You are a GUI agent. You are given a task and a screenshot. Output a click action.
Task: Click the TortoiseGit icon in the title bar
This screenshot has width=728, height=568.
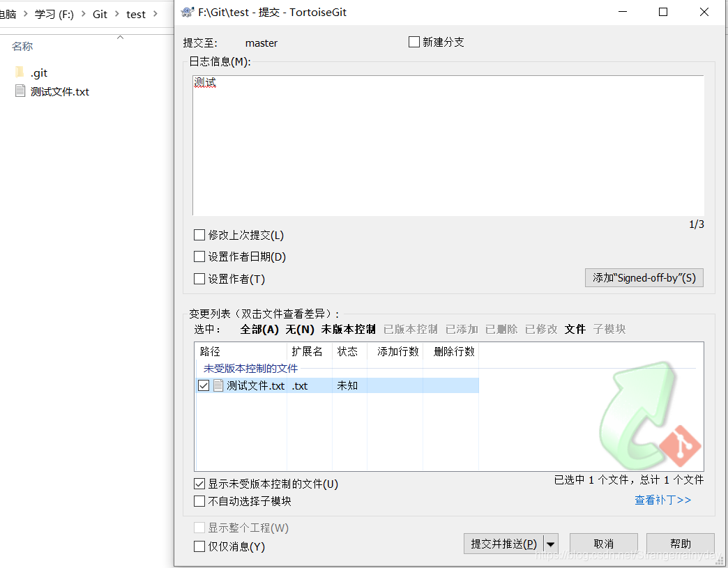click(185, 12)
